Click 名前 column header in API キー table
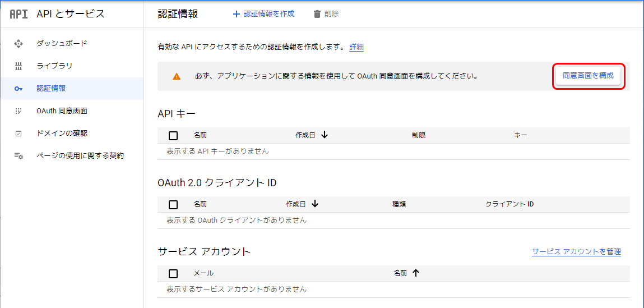Image resolution: width=644 pixels, height=308 pixels. click(x=200, y=135)
